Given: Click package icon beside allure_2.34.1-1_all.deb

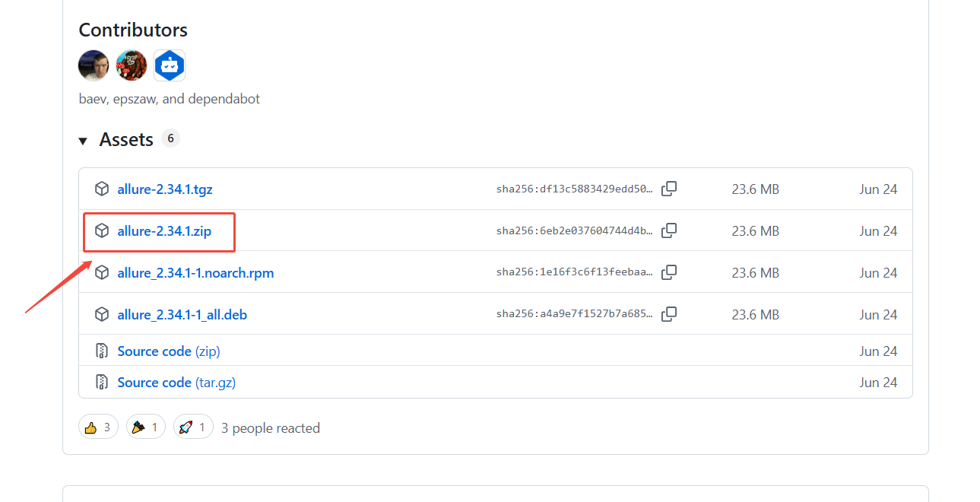Looking at the screenshot, I should pos(102,315).
